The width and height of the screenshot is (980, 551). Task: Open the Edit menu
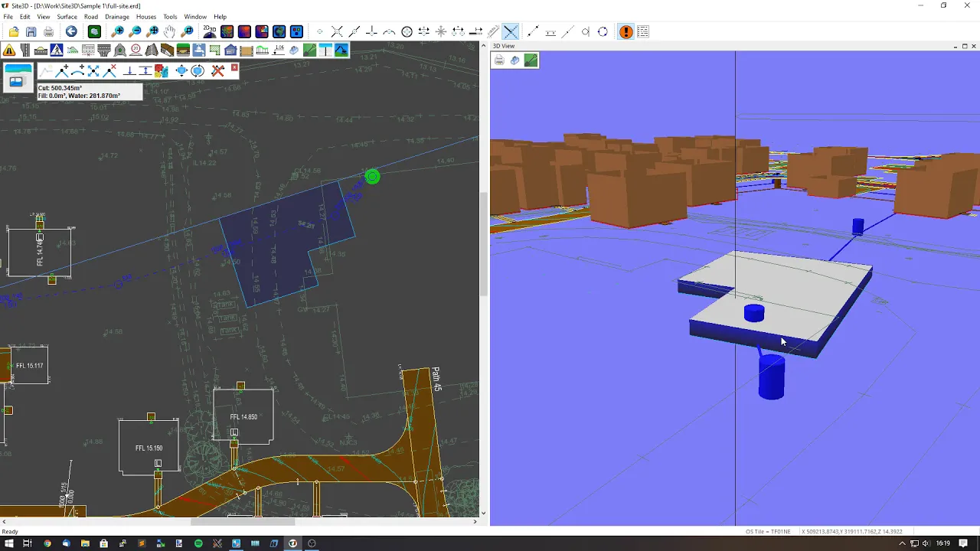point(25,17)
